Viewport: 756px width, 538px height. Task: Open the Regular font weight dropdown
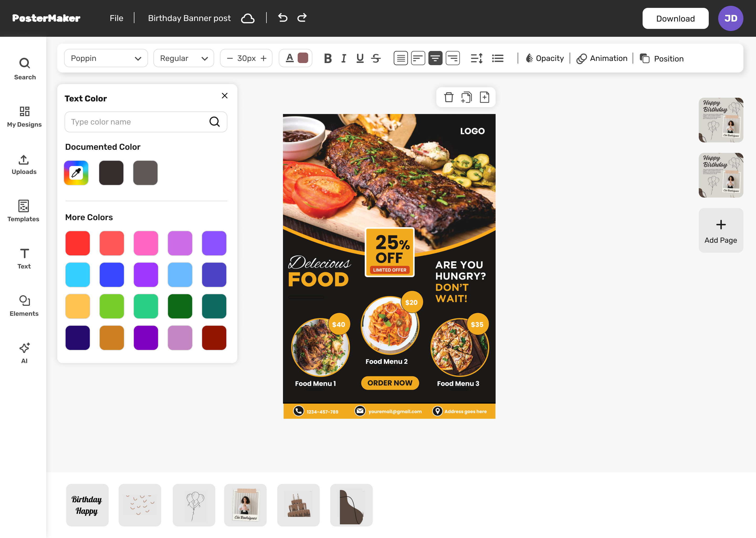point(183,58)
